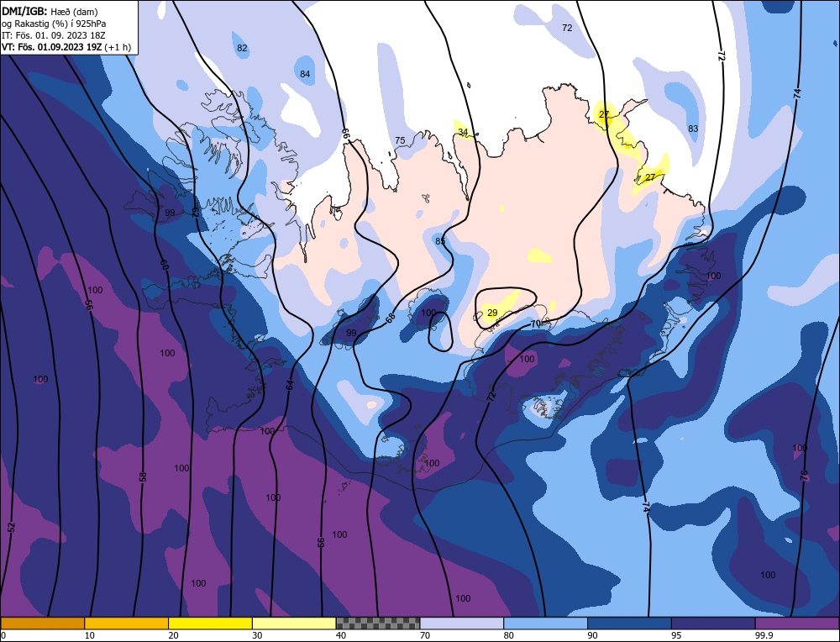The image size is (840, 642).
Task: Click the valid time 'VT: Fös. 01.09.2023 19Z (+1 h)'
Action: (66, 47)
